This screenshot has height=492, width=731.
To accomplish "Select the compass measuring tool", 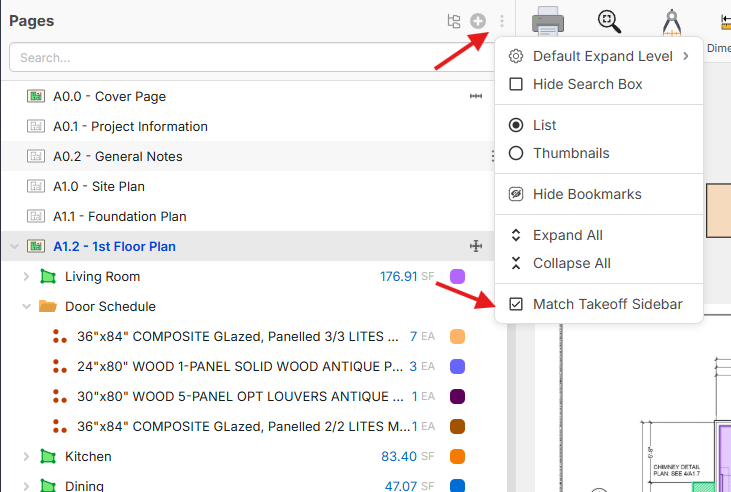I will [x=672, y=22].
